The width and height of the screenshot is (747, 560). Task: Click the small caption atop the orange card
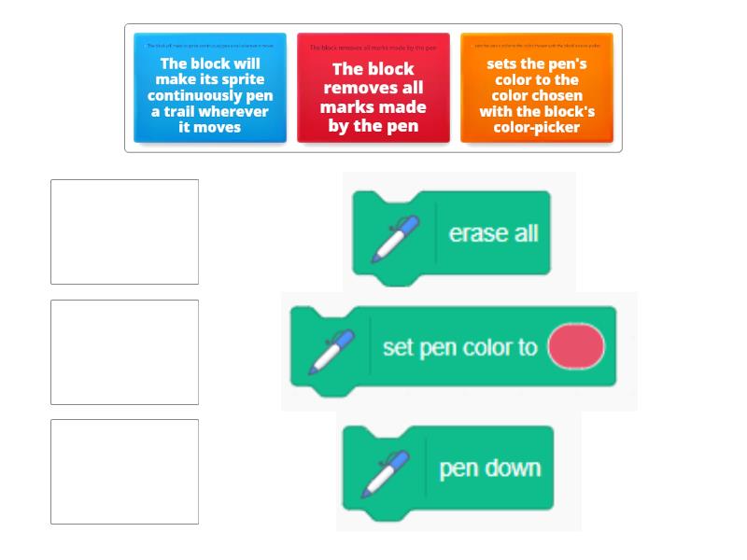click(x=537, y=46)
